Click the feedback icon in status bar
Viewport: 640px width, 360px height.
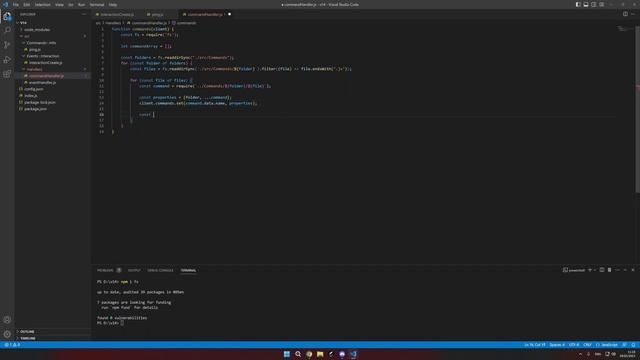[624, 345]
